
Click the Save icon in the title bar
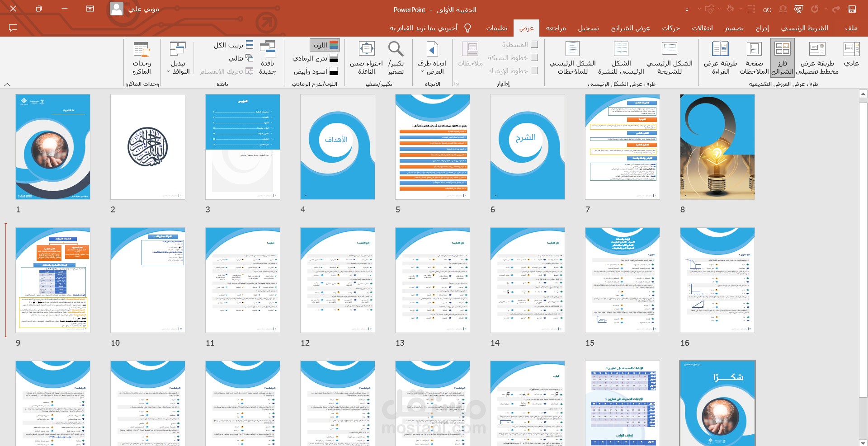852,9
